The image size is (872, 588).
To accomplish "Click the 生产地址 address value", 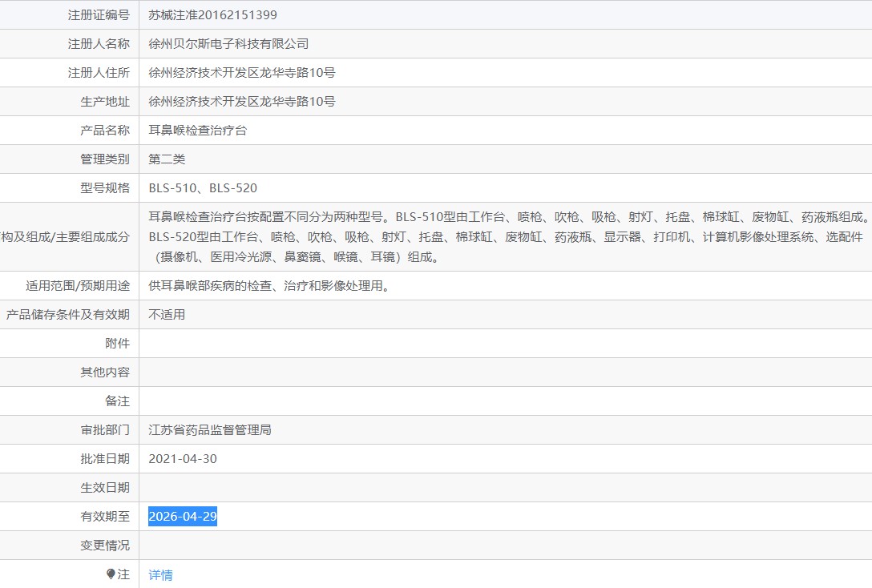I will click(x=242, y=102).
